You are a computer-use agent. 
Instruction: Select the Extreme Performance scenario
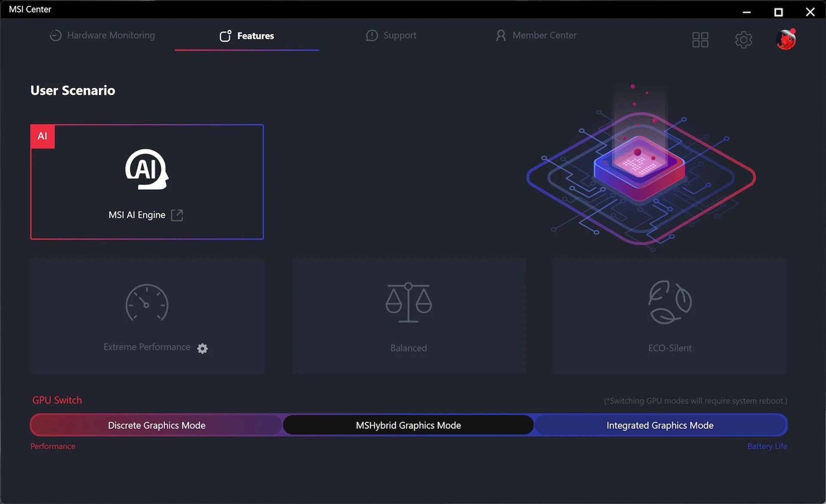point(147,316)
